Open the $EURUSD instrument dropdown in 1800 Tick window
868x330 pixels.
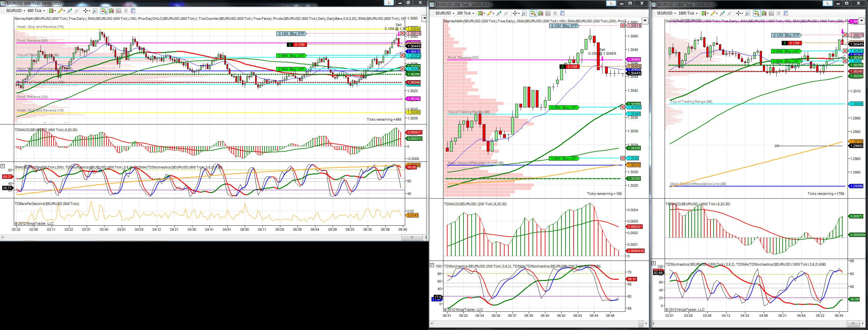click(667, 13)
